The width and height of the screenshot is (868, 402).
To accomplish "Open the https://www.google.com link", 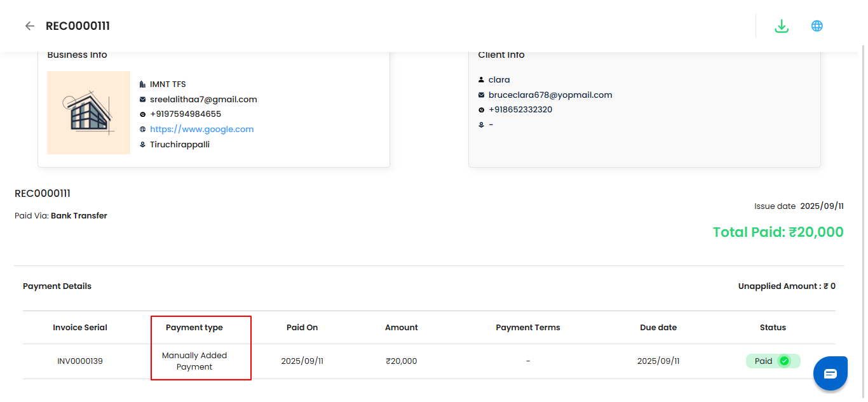I will (201, 130).
